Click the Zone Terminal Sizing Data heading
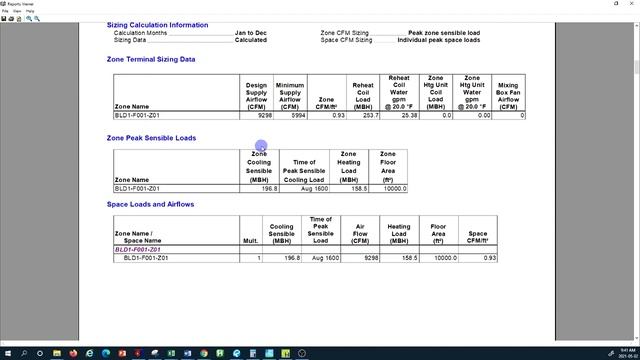This screenshot has height=360, width=640. point(151,59)
